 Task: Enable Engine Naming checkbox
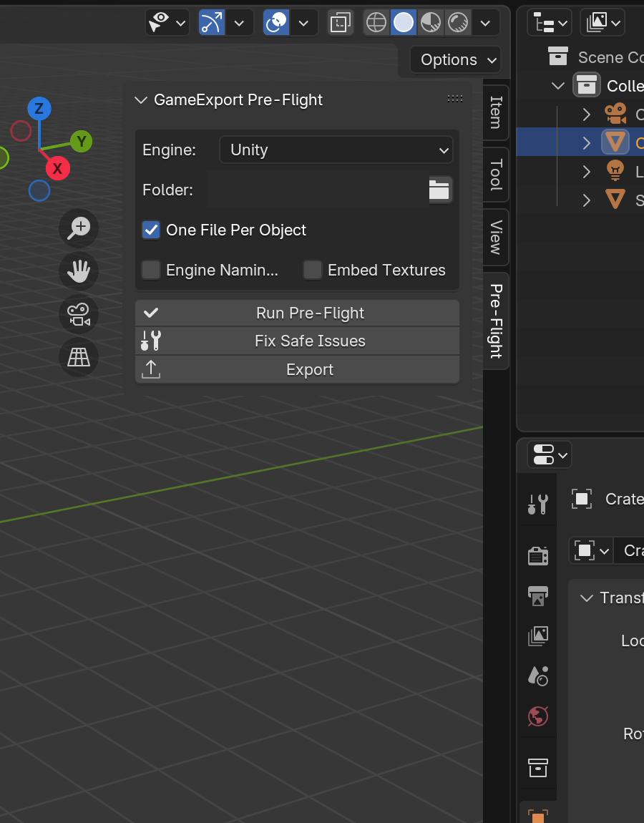tap(151, 270)
